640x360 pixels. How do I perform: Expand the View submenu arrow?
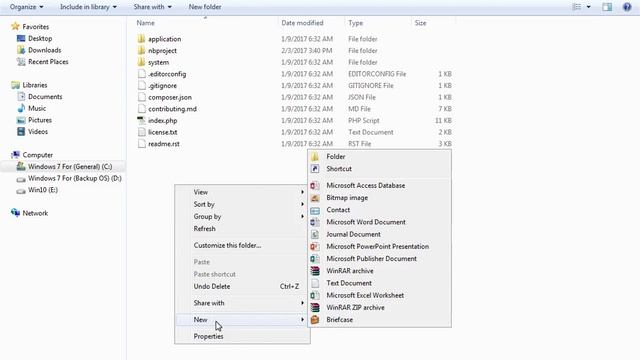coord(302,192)
